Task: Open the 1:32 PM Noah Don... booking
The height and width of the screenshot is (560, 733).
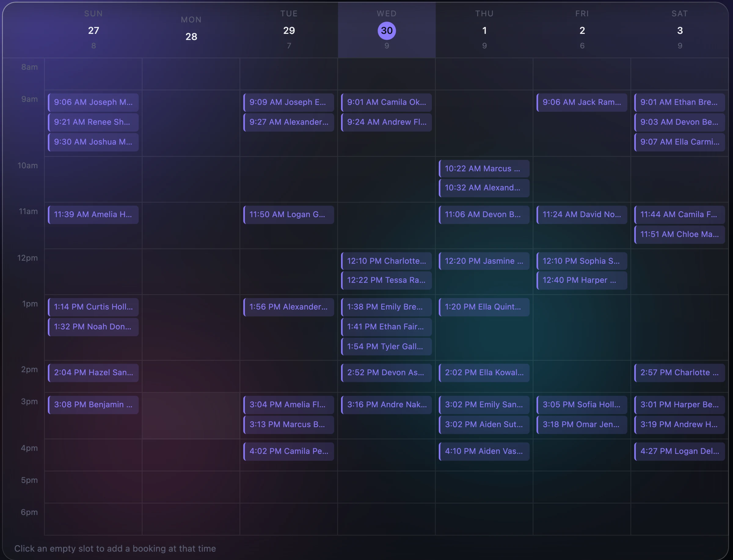Action: (93, 327)
